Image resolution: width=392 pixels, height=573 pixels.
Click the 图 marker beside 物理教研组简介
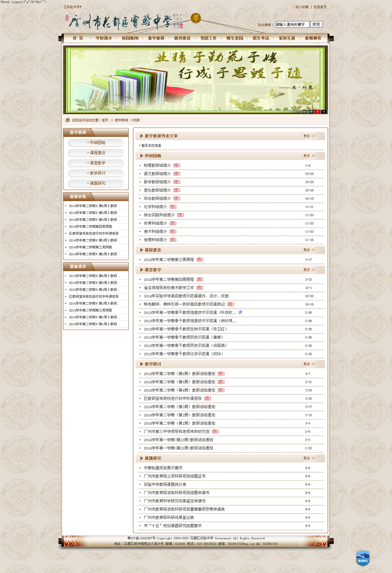tap(177, 165)
